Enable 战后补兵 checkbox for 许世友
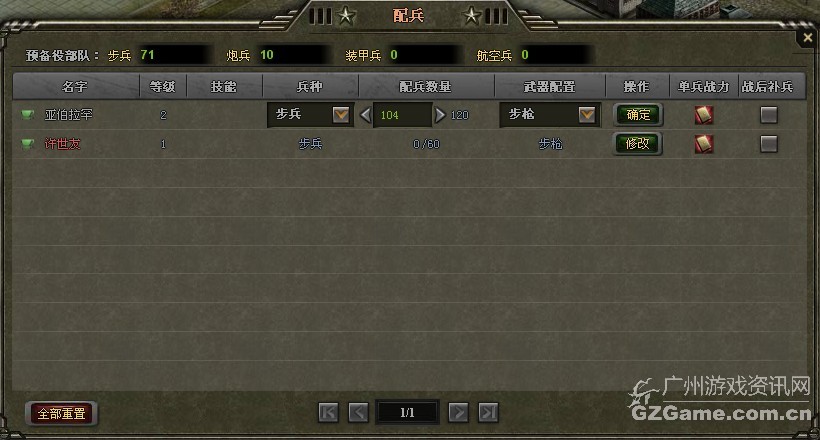820x440 pixels. click(x=768, y=144)
